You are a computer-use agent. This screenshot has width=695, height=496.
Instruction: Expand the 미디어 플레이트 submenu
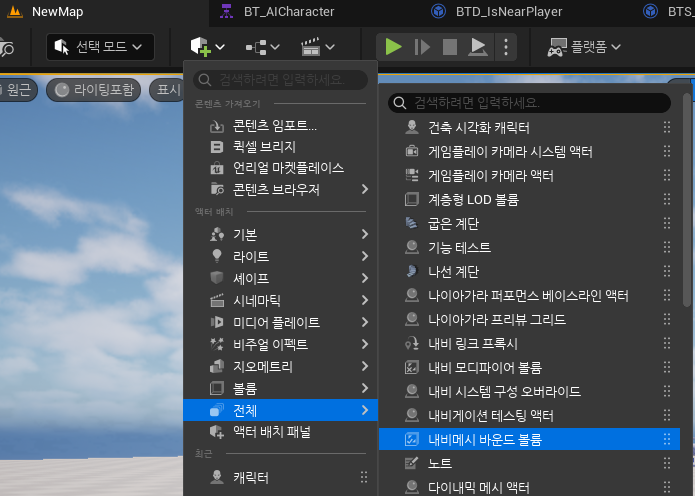pos(280,322)
